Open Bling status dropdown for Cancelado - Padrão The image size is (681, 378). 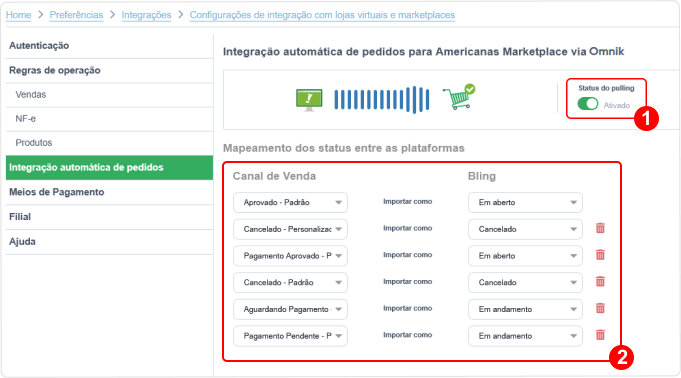coord(525,282)
